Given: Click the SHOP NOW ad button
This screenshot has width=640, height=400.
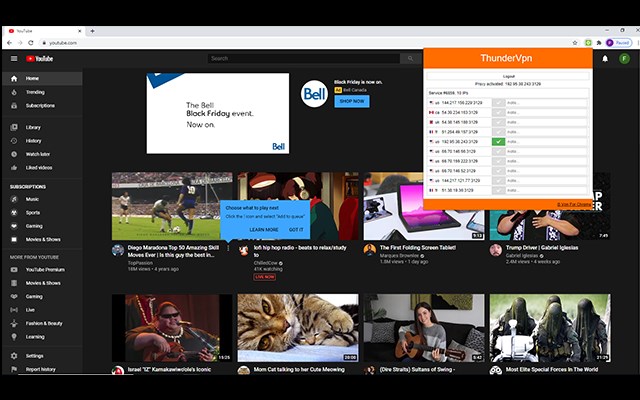Looking at the screenshot, I should [x=352, y=101].
